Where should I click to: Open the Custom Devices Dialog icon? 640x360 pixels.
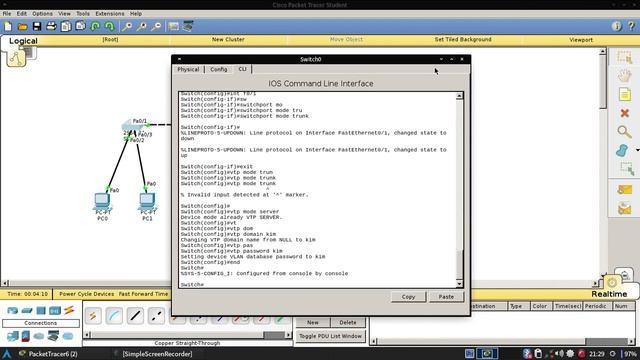(x=188, y=27)
